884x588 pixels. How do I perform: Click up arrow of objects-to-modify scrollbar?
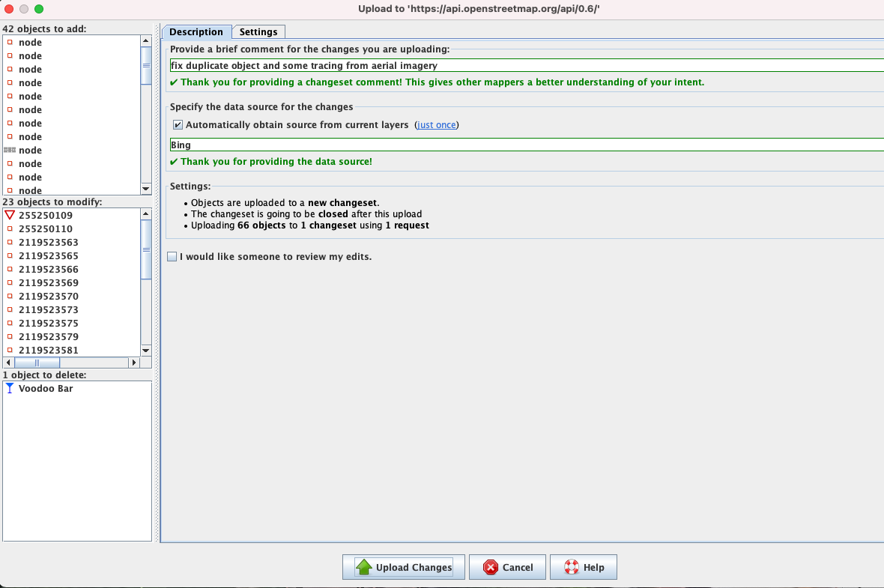[x=146, y=214]
